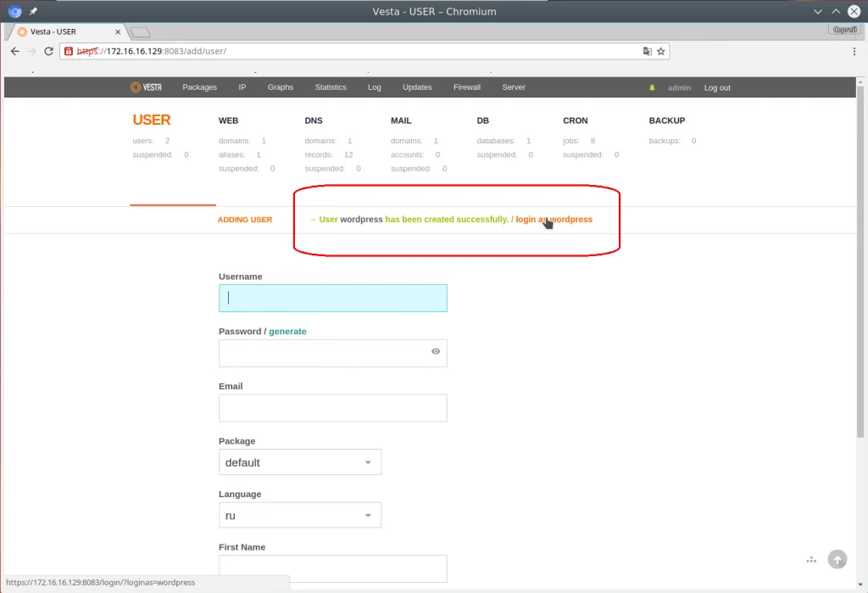Open Firewall in top navigation
Viewport: 868px width, 593px height.
tap(467, 87)
